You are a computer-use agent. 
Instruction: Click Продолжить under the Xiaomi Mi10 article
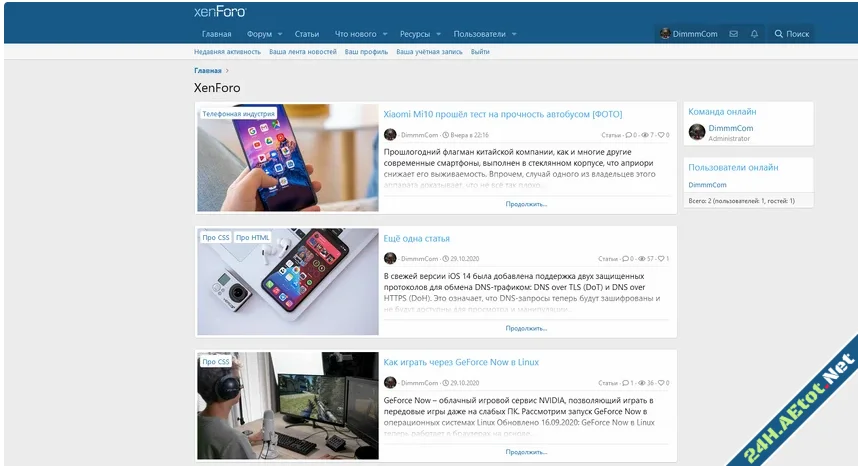tap(526, 204)
